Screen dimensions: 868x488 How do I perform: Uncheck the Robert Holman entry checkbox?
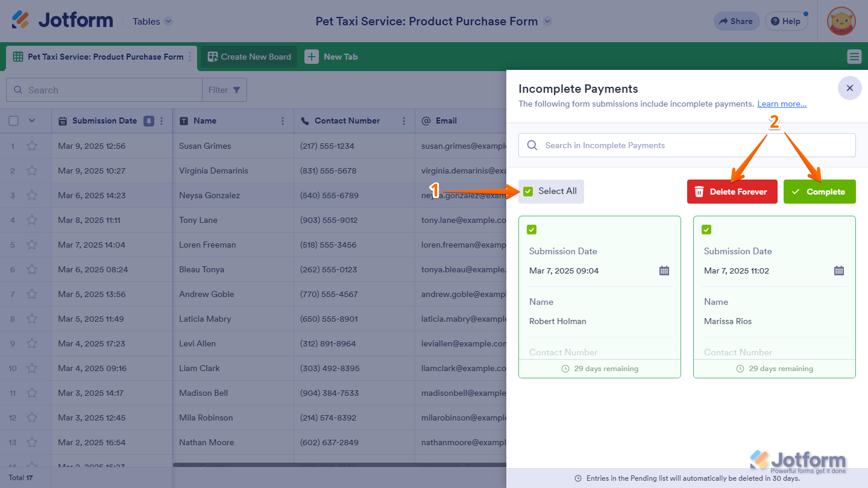point(532,230)
